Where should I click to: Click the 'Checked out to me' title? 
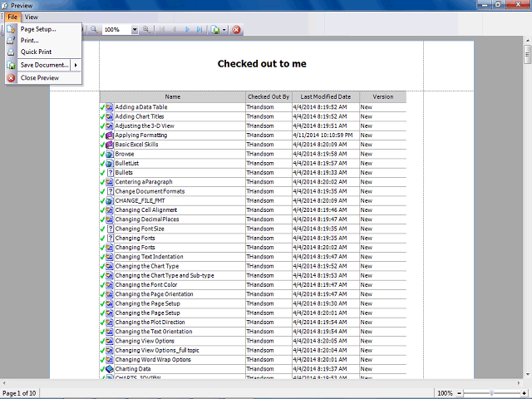coord(262,64)
